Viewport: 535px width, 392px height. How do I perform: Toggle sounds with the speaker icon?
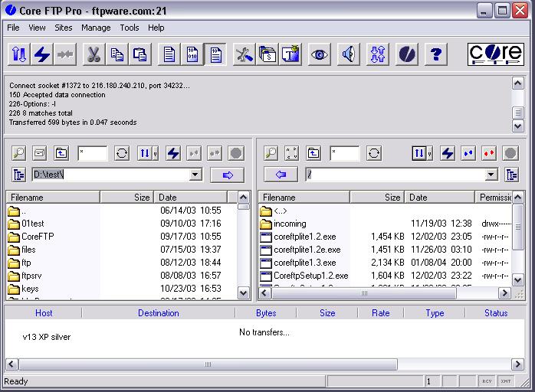point(349,54)
